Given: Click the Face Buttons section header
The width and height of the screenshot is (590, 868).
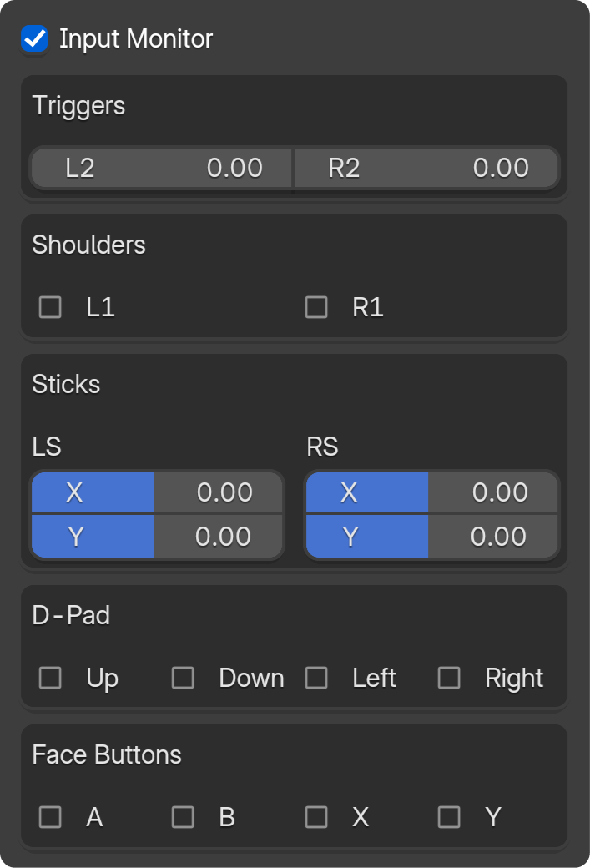Looking at the screenshot, I should (x=106, y=754).
